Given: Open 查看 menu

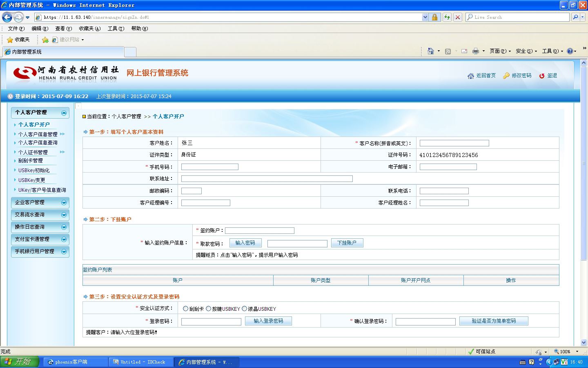Looking at the screenshot, I should pyautogui.click(x=64, y=29).
